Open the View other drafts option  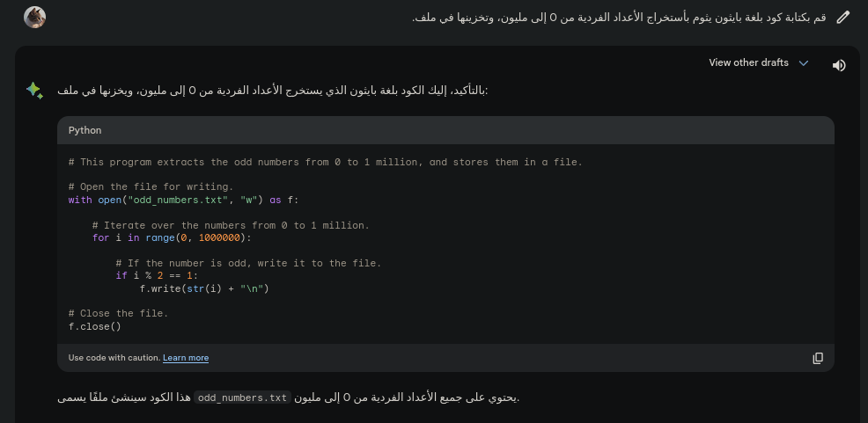[748, 63]
